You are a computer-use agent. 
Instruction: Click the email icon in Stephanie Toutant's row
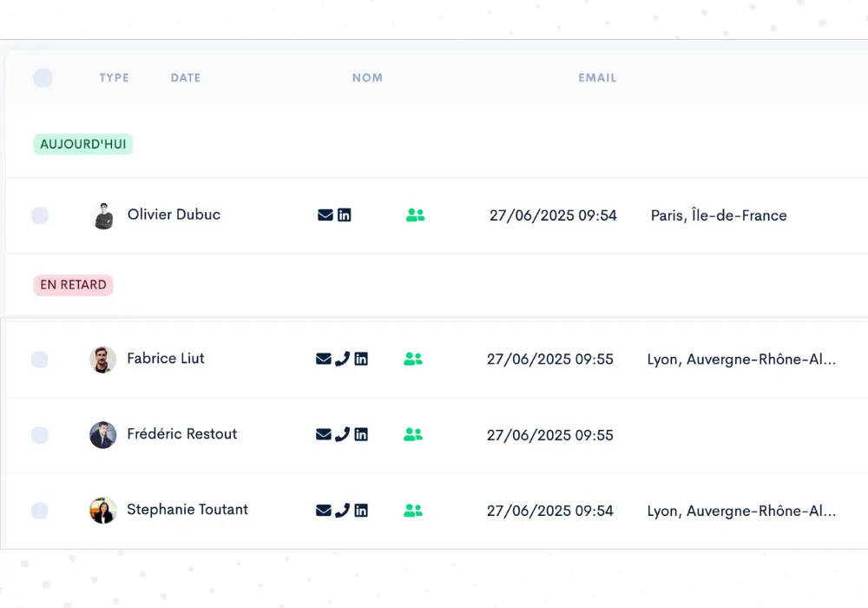[323, 511]
